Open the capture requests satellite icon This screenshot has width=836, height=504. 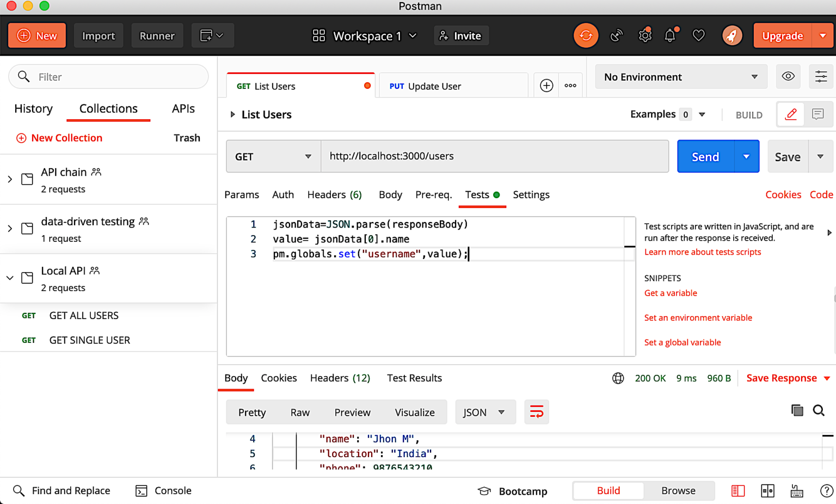616,36
